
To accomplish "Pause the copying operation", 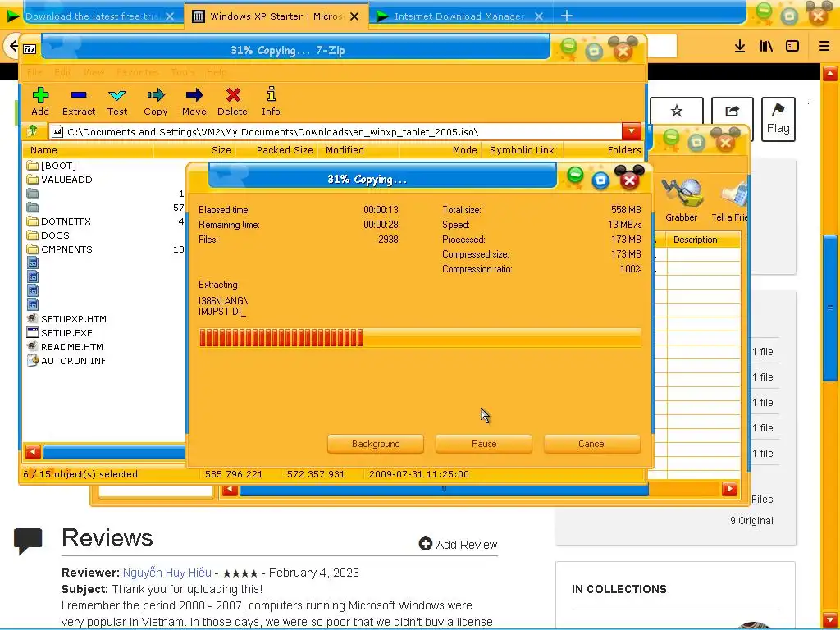I will pyautogui.click(x=484, y=444).
